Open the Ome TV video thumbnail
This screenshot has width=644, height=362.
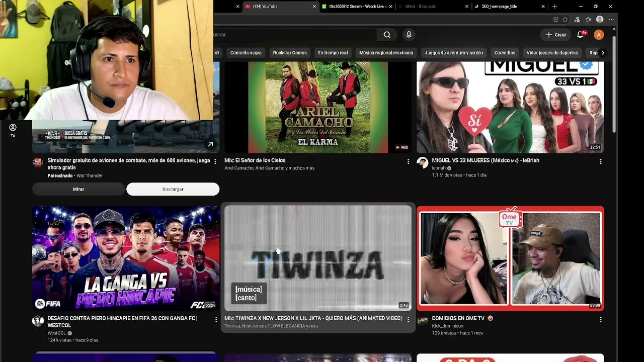click(510, 258)
